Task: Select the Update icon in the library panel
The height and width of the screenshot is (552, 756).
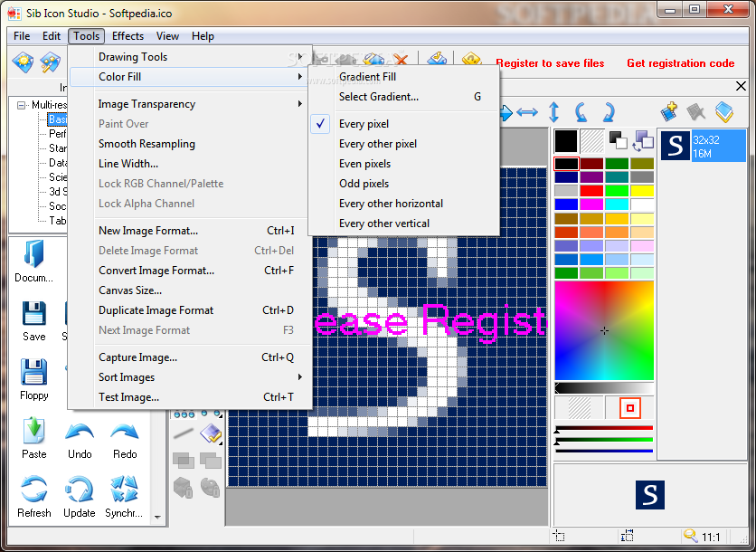Action: tap(79, 497)
